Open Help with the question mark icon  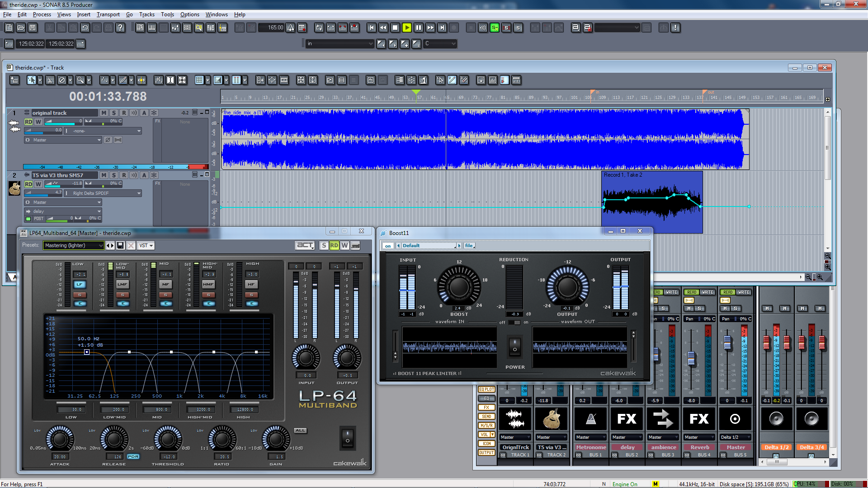(x=120, y=28)
